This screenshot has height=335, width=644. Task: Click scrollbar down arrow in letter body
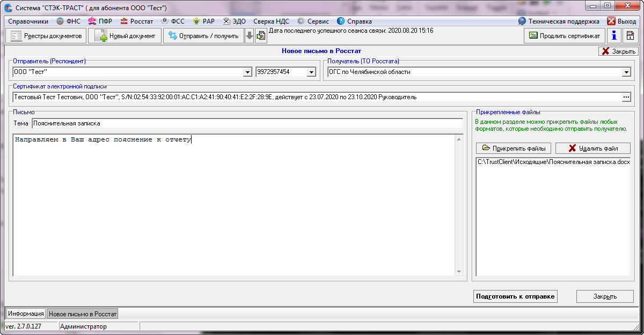tap(459, 272)
